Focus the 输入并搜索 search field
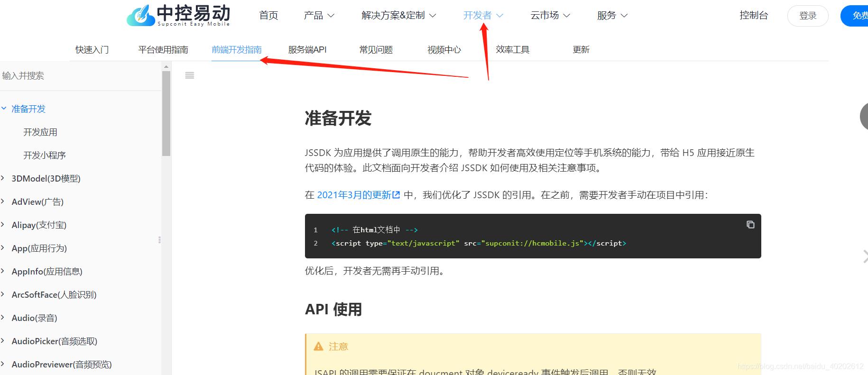This screenshot has height=375, width=868. point(81,76)
